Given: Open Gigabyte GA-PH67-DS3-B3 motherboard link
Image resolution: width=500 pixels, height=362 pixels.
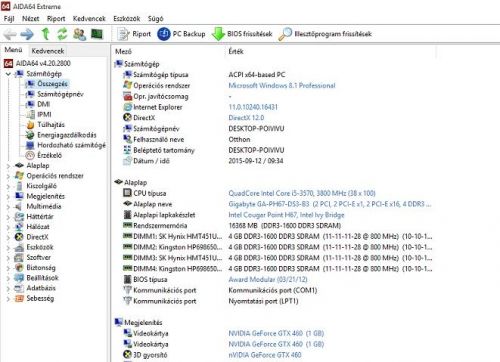Looking at the screenshot, I should [x=330, y=204].
